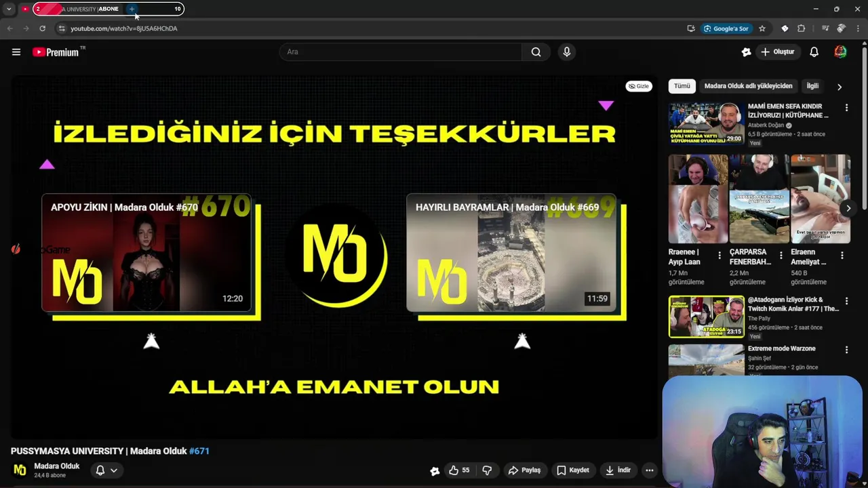Screen dimensions: 868x488
Task: Install the app from the address bar icon
Action: tap(690, 28)
